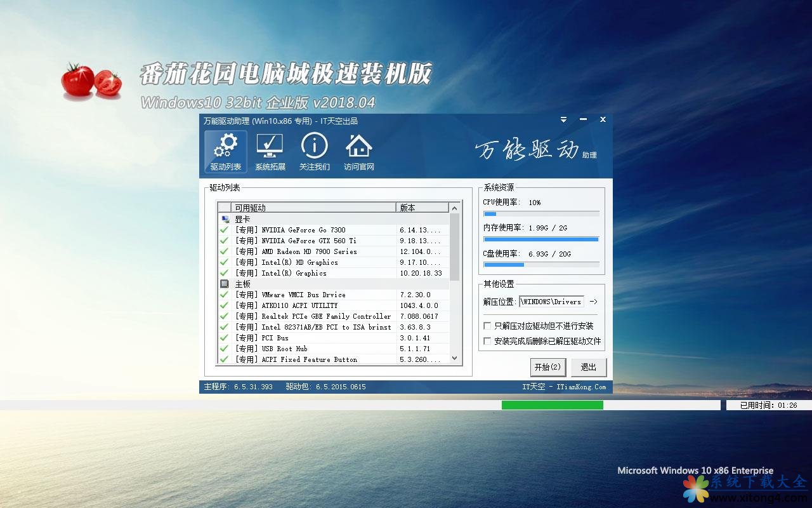
Task: Select the PCI Bus driver row
Action: tap(333, 338)
